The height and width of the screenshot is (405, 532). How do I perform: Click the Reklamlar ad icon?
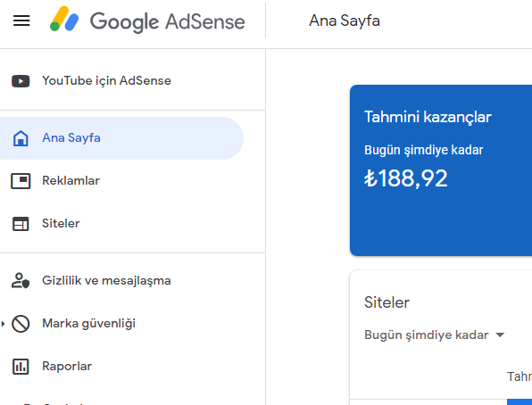tap(21, 181)
